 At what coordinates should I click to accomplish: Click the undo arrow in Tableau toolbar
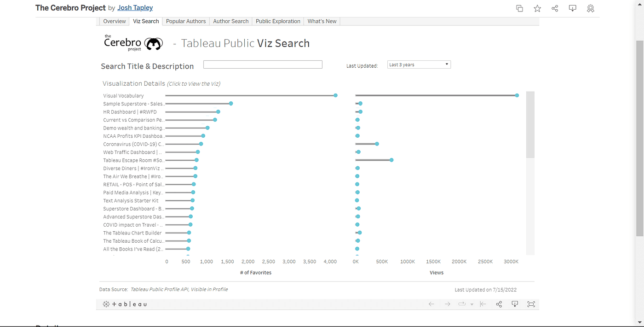click(431, 304)
